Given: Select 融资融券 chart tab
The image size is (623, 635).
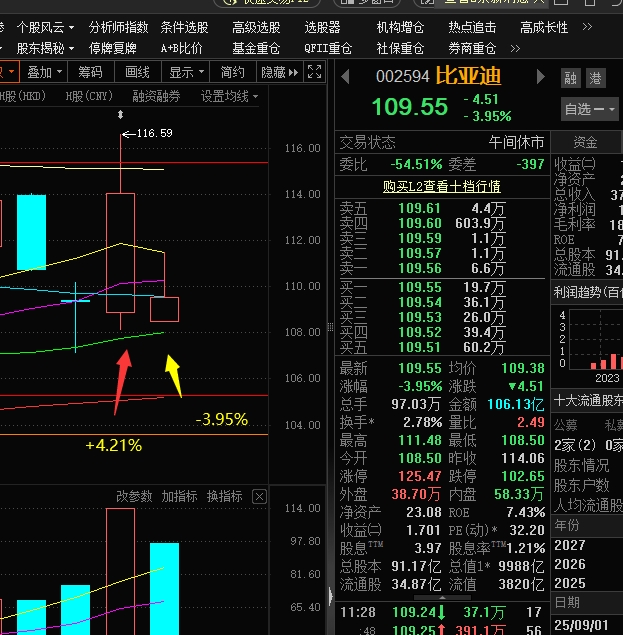Looking at the screenshot, I should [x=156, y=97].
